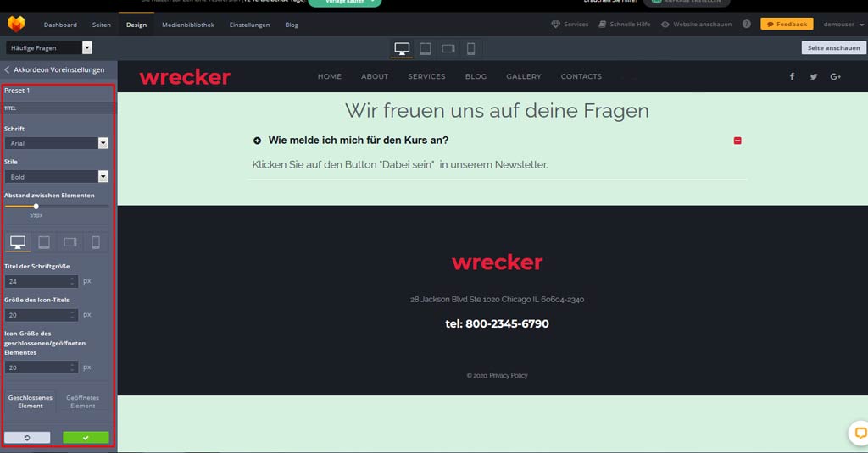This screenshot has width=868, height=453.
Task: Switch sidebar settings to mobile device
Action: (96, 242)
